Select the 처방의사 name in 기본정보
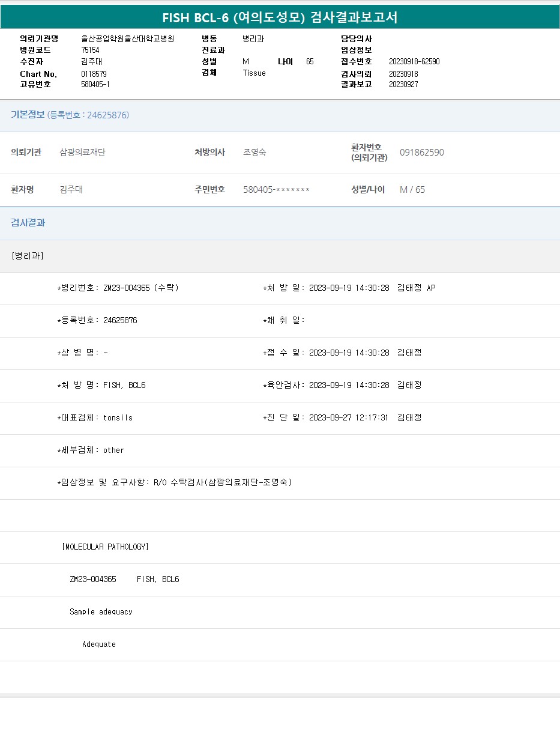Viewport: 560px width, 743px height. [254, 153]
